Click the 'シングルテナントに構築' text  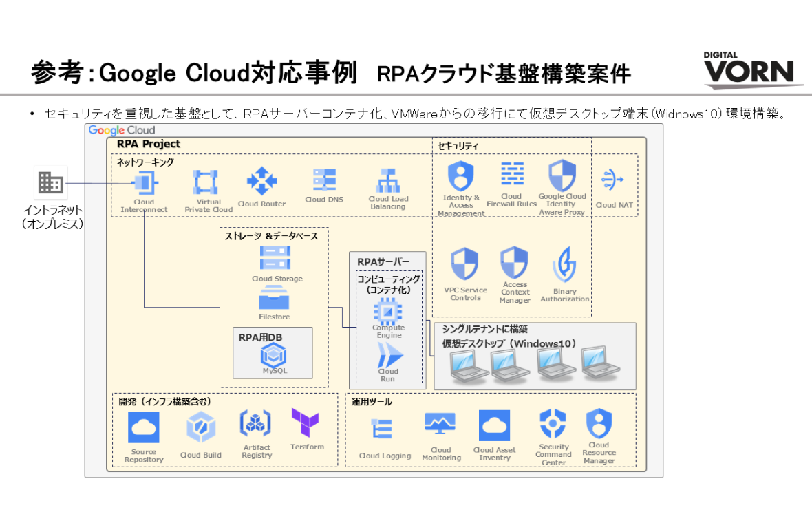[x=484, y=329]
